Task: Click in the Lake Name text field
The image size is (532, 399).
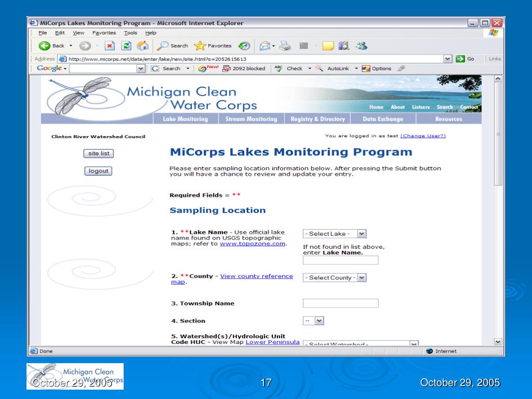Action: point(341,260)
